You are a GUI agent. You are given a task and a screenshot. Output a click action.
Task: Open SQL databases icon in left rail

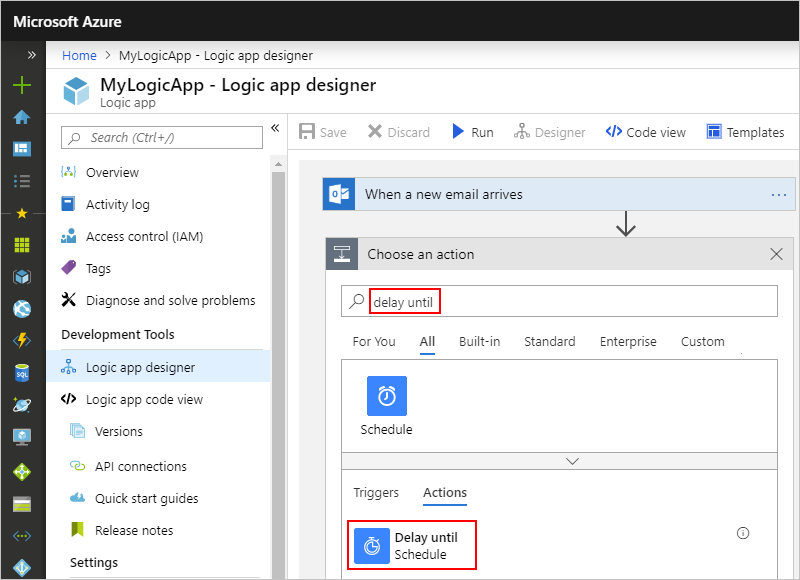(22, 372)
